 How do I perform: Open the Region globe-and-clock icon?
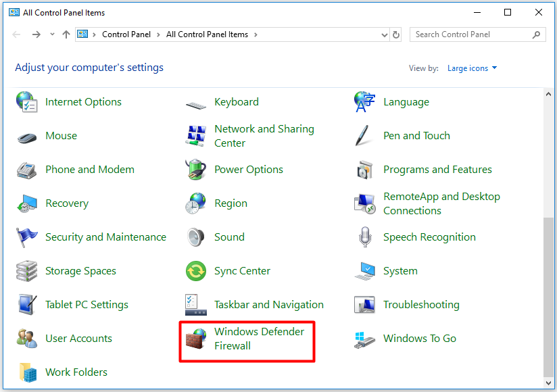[x=196, y=203]
